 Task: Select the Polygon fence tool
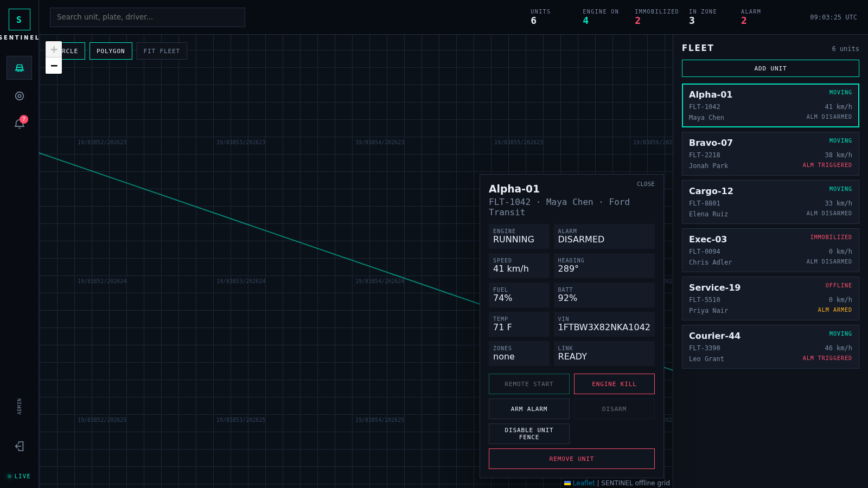[x=111, y=51]
